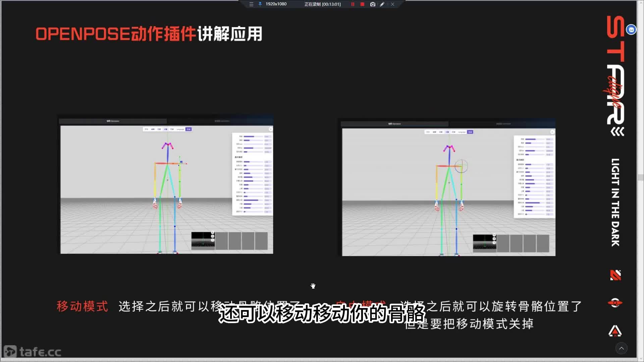
Task: Click the 1920x1080 resolution label
Action: [276, 4]
